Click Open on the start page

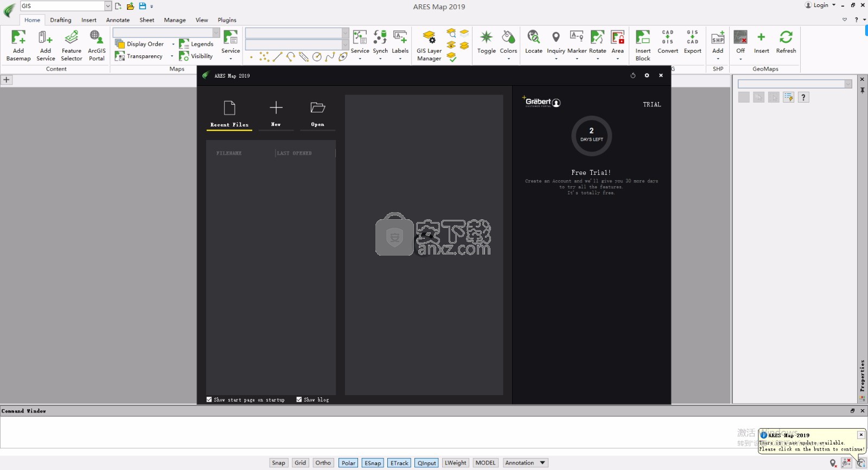[x=317, y=114]
